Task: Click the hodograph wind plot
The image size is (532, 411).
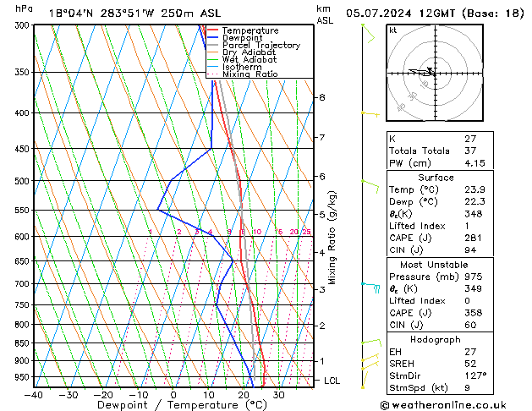Action: click(x=435, y=73)
